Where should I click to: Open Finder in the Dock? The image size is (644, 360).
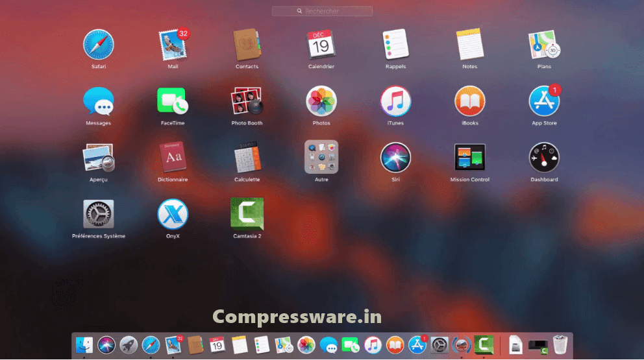pos(84,345)
